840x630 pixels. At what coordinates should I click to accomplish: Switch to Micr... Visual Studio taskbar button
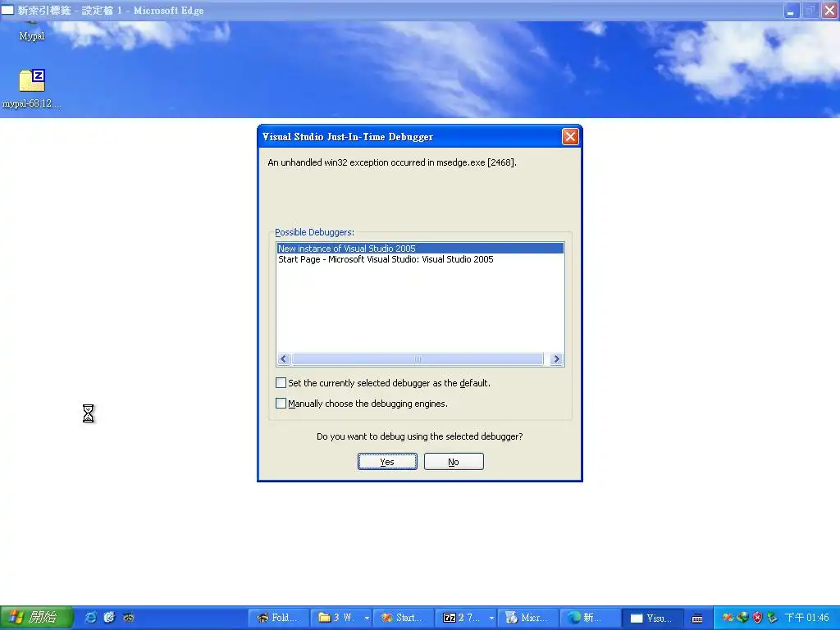point(528,618)
